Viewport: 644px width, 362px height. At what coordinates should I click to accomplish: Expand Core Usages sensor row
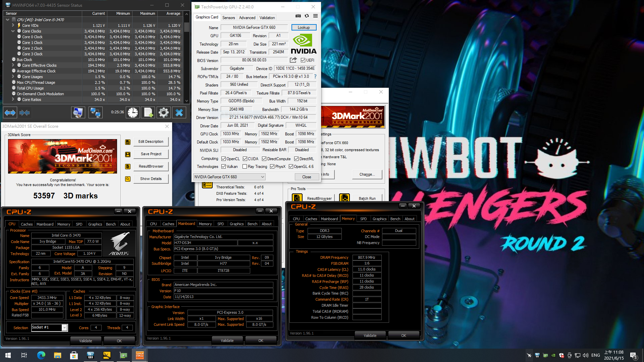click(x=13, y=77)
